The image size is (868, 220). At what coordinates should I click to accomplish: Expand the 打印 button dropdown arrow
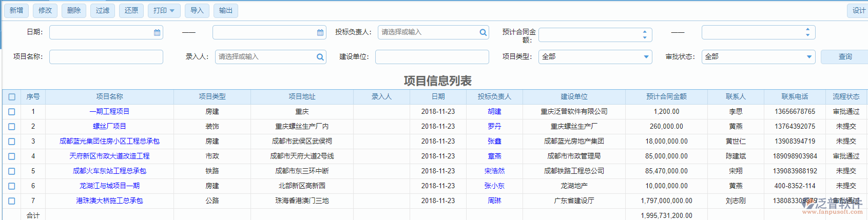[172, 11]
